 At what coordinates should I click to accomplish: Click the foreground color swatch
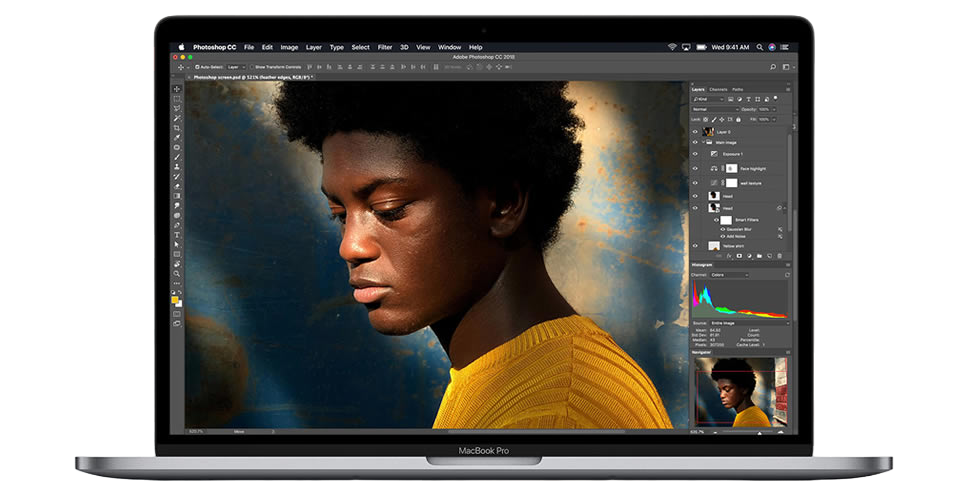pos(175,298)
